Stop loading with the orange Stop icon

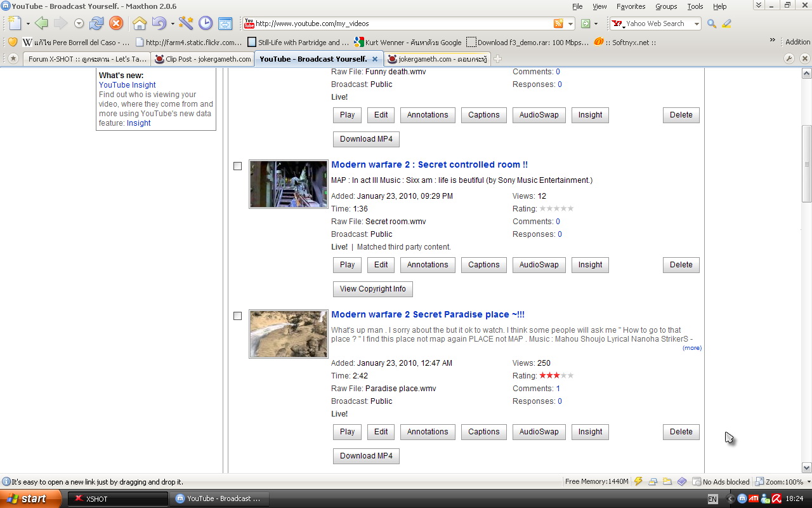pos(115,23)
